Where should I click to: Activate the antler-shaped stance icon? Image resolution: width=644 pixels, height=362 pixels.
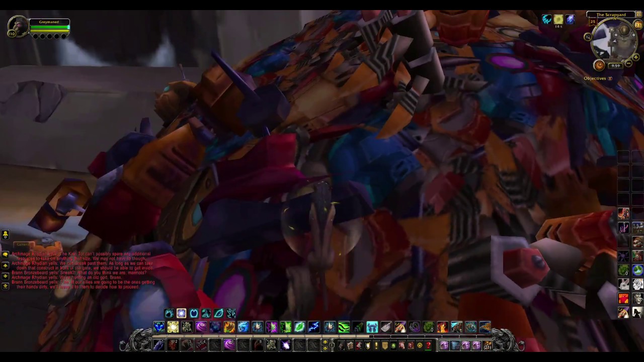click(231, 313)
